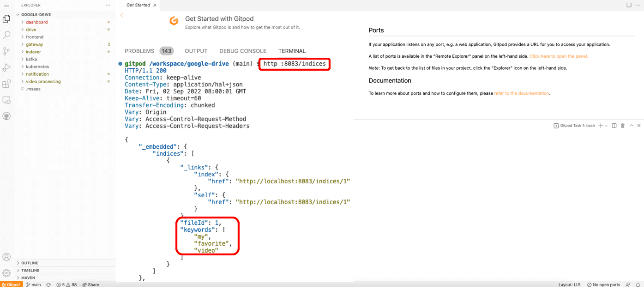Open the Source Control view
The width and height of the screenshot is (644, 290).
(6, 51)
